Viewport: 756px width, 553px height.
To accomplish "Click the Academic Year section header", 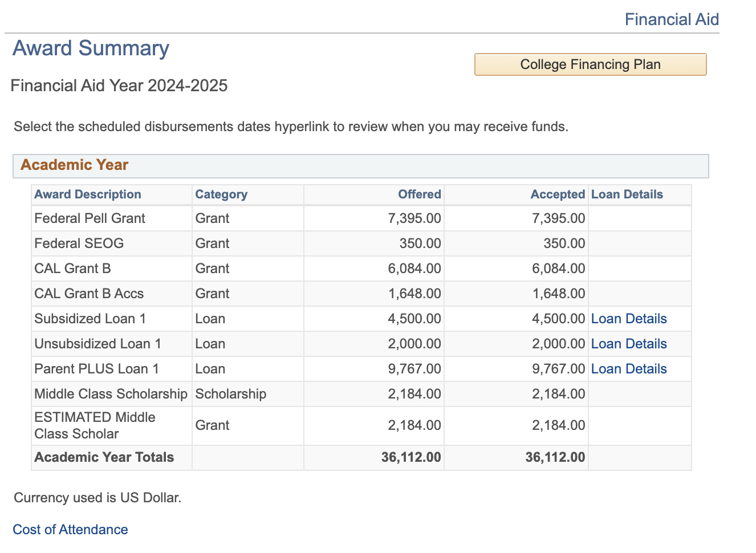I will 74,165.
